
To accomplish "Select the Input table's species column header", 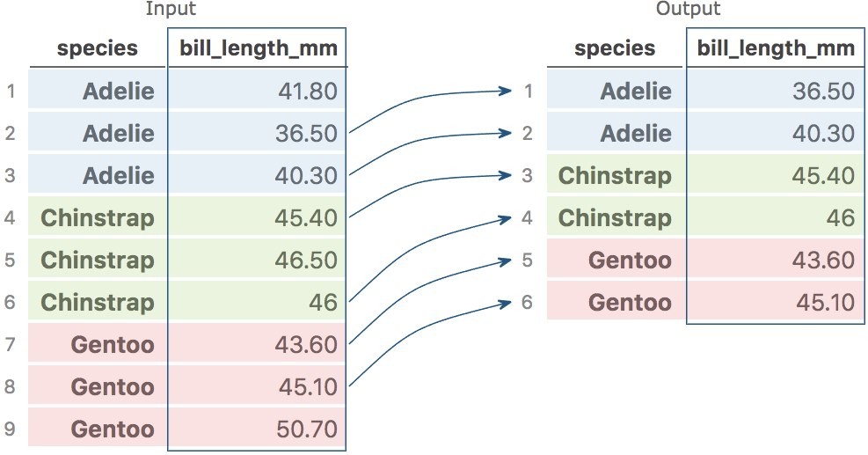I will point(98,48).
